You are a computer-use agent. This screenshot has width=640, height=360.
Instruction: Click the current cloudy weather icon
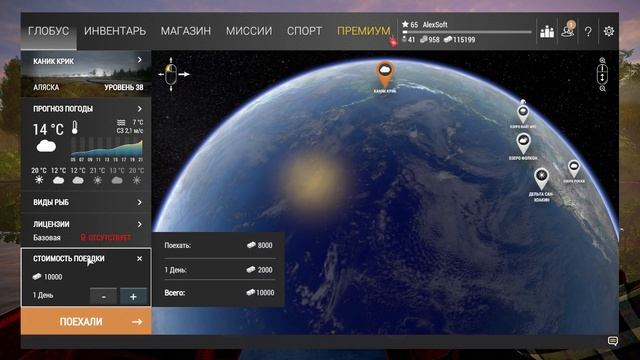point(46,146)
